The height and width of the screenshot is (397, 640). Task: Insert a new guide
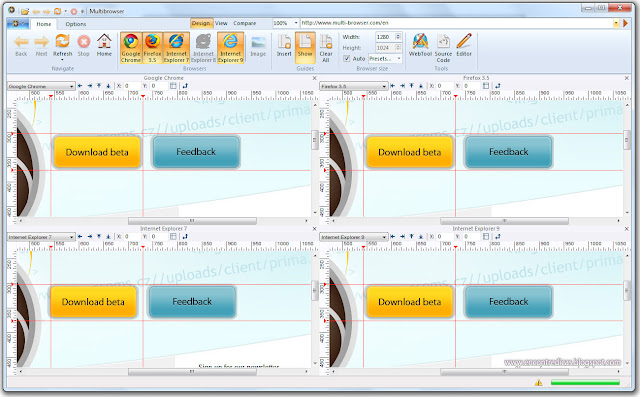(284, 45)
